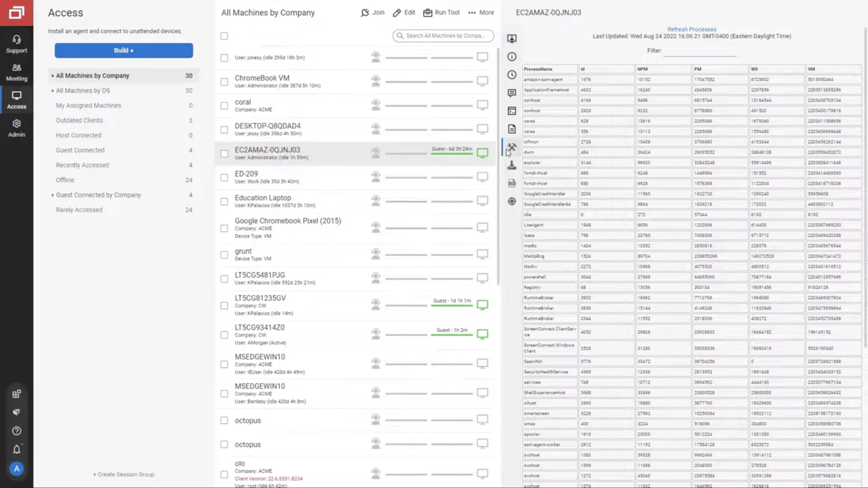Select the Tools hammer-and-wrench icon
The height and width of the screenshot is (488, 868).
point(512,147)
